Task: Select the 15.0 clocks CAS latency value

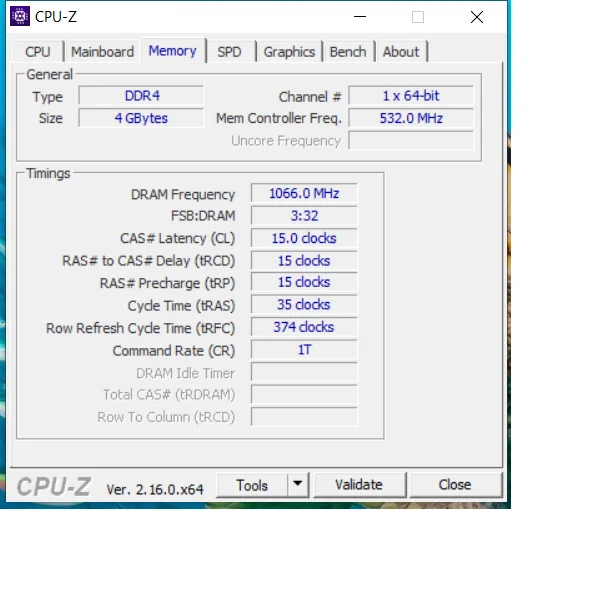Action: pyautogui.click(x=304, y=238)
